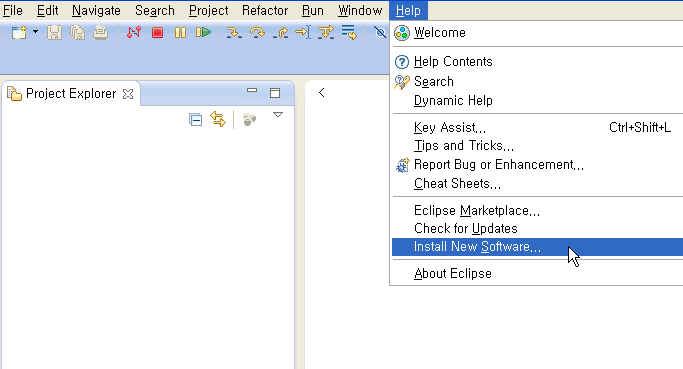Click the Resume toolbar icon

(203, 32)
